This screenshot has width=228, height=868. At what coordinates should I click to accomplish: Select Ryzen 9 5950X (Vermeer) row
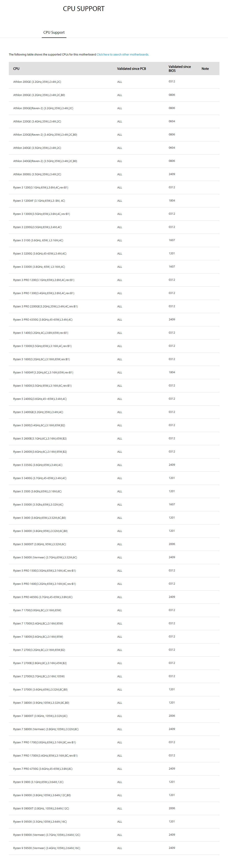[x=114, y=848]
